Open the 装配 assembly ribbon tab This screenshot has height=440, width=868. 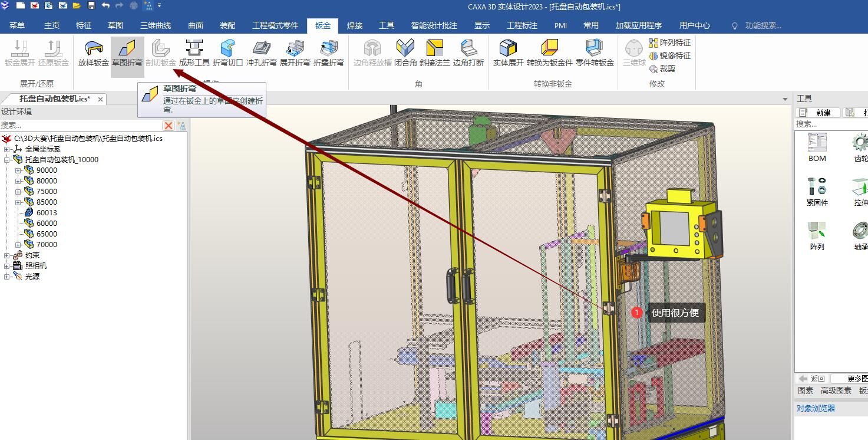pyautogui.click(x=227, y=25)
